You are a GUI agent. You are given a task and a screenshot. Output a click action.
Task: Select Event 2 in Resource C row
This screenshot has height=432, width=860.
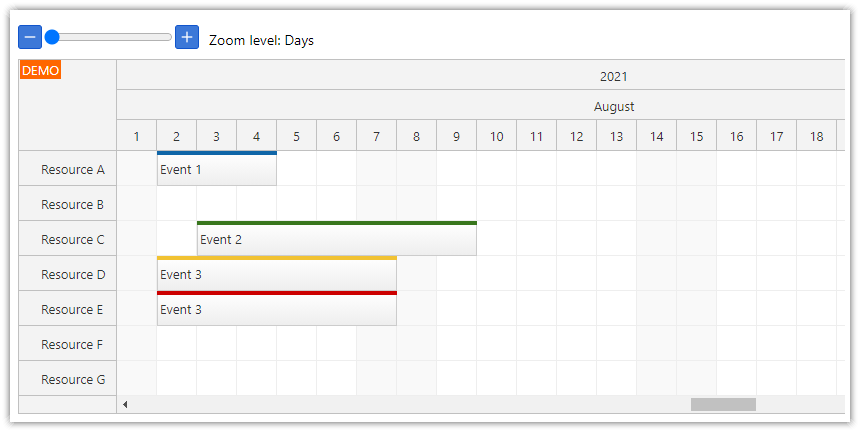point(336,240)
